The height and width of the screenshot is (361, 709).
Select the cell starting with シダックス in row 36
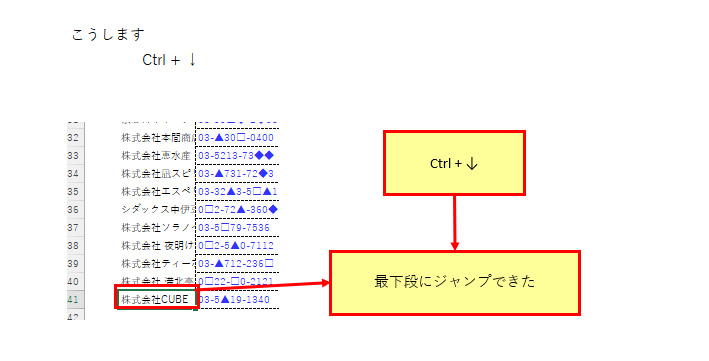tap(156, 209)
